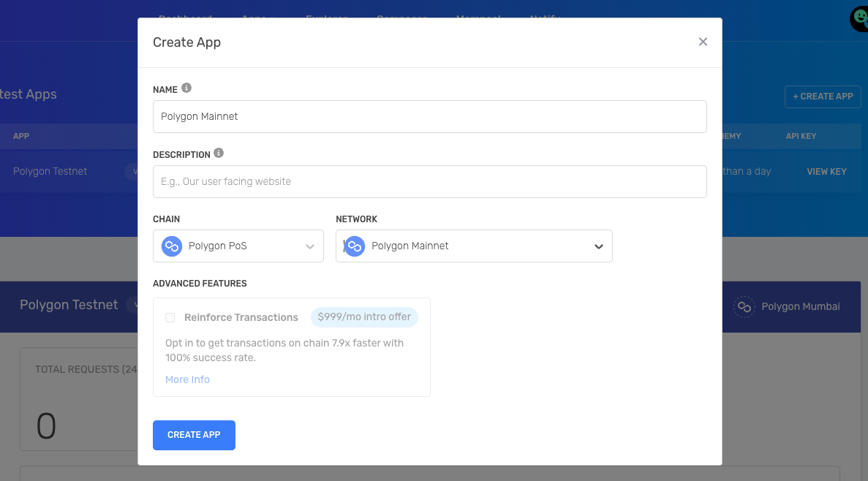Open the More Info link
The width and height of the screenshot is (868, 481).
187,379
